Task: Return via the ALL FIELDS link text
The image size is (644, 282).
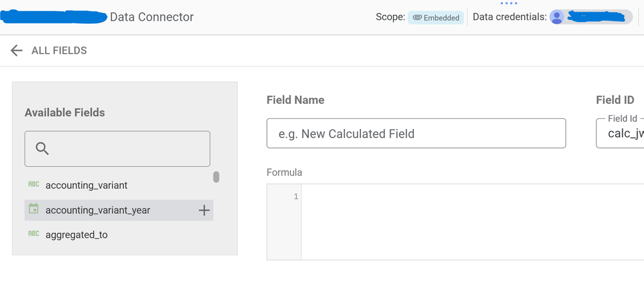Action: (59, 50)
